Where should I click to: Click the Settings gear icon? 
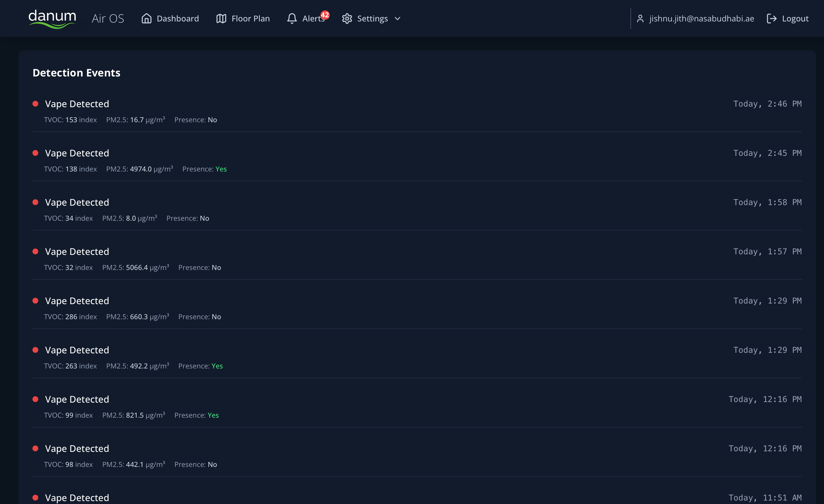347,19
